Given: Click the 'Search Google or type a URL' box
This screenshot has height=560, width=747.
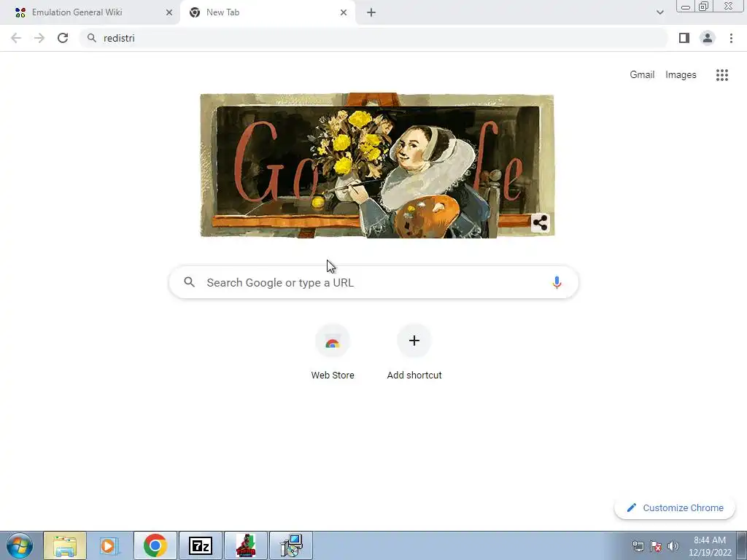Looking at the screenshot, I should [x=373, y=282].
